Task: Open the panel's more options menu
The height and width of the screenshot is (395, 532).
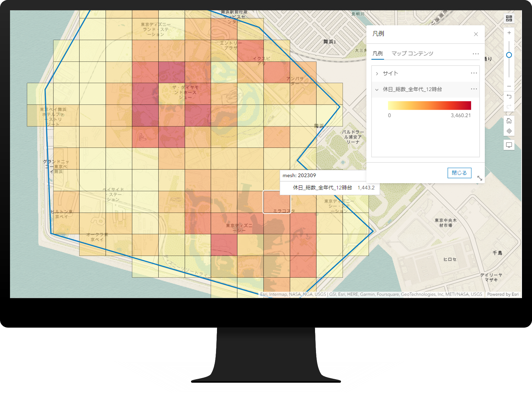Action: click(475, 54)
